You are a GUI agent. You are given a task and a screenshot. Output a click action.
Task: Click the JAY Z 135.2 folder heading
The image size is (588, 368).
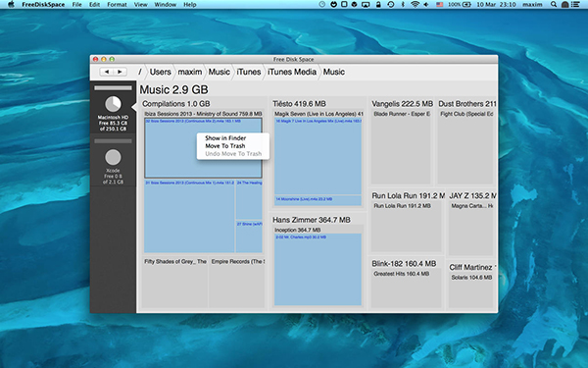coord(473,195)
